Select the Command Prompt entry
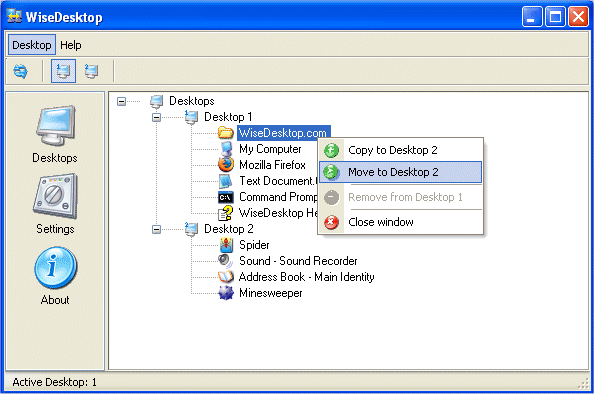Viewport: 594px width, 394px height. (x=278, y=197)
